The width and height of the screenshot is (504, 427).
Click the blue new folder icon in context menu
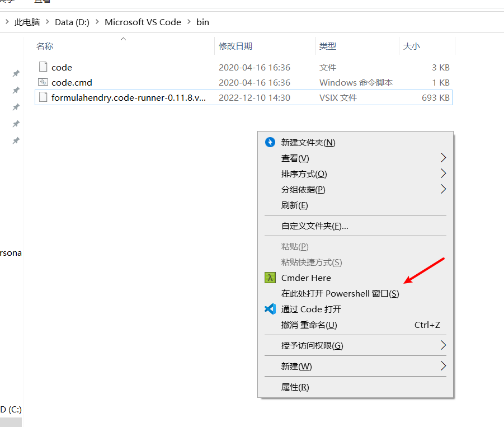(270, 142)
